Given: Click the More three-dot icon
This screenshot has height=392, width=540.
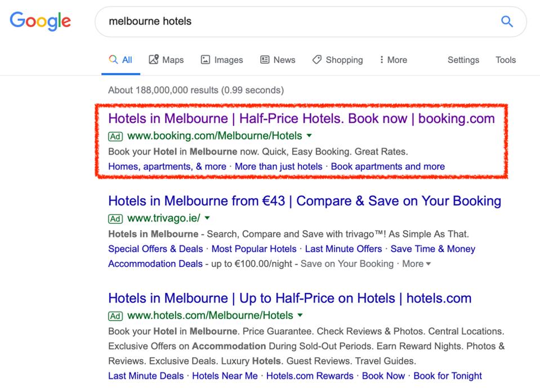Looking at the screenshot, I should click(x=382, y=59).
